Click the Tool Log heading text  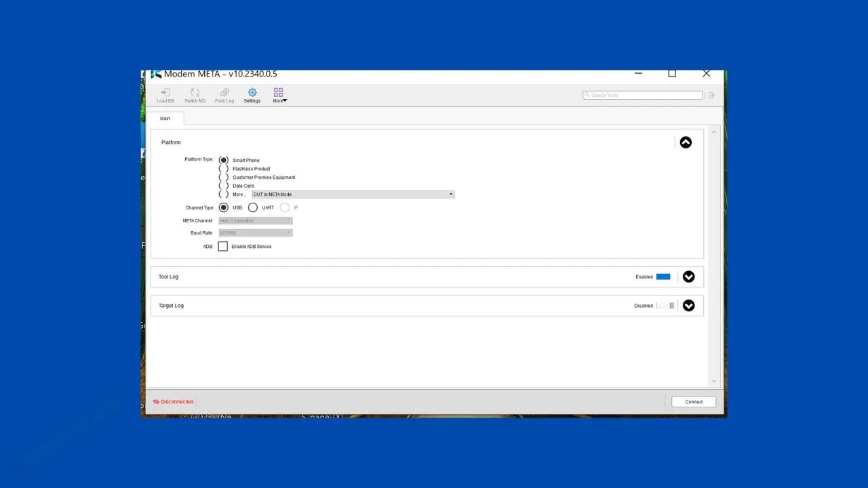pyautogui.click(x=168, y=277)
